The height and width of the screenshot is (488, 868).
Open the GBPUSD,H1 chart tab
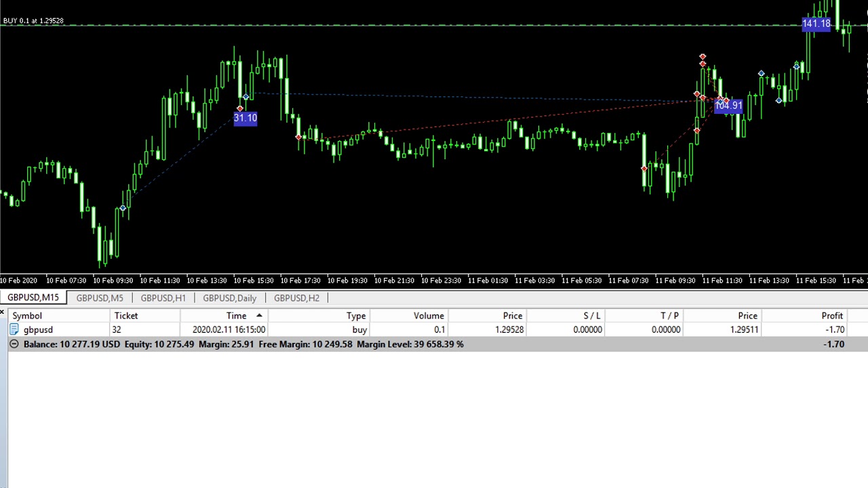pos(163,298)
